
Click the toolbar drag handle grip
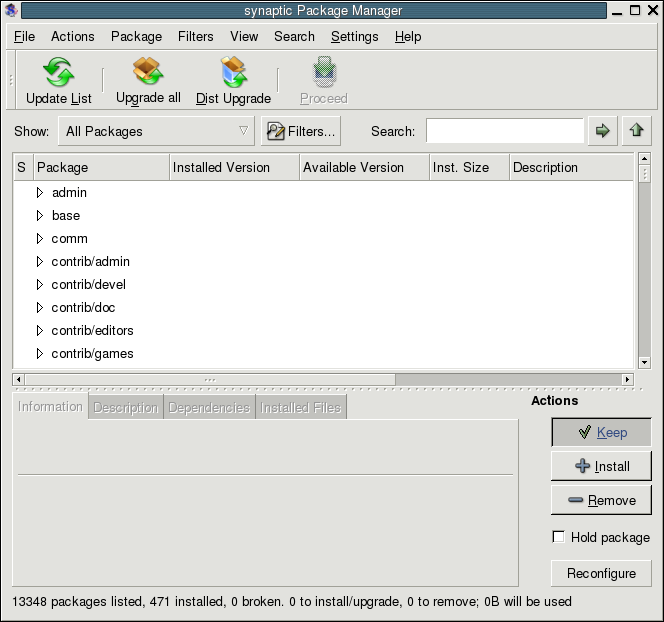pos(11,80)
